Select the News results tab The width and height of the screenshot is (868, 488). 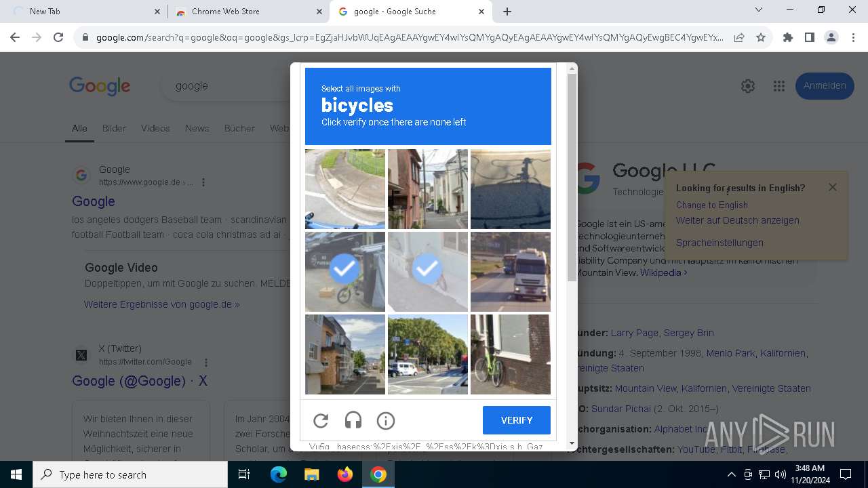coord(197,128)
